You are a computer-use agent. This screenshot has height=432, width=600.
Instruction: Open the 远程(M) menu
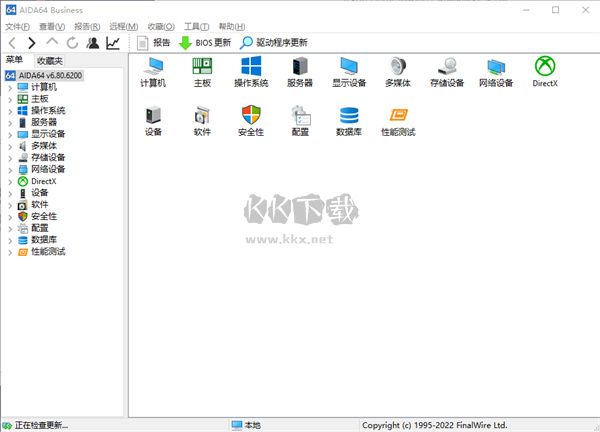click(124, 26)
